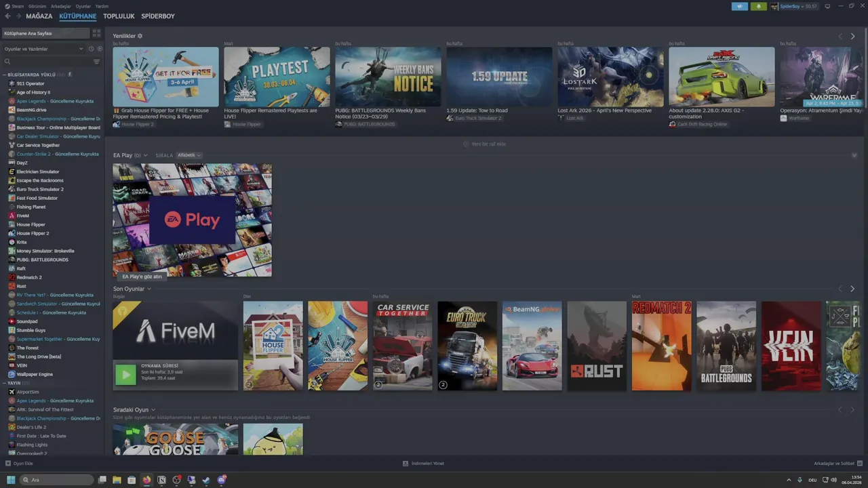Click EA Play'e göz atın button
Image resolution: width=868 pixels, height=488 pixels.
pos(142,277)
